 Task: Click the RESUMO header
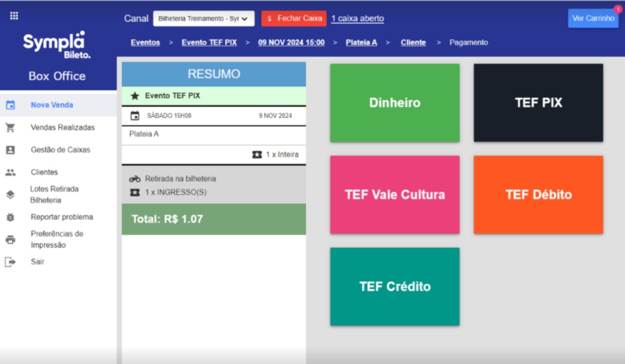tap(214, 74)
